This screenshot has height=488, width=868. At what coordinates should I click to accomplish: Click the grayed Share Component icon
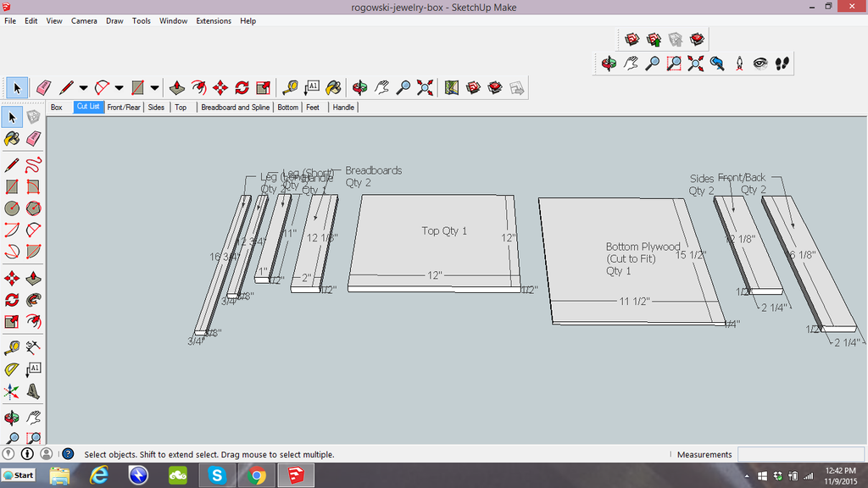tap(676, 39)
